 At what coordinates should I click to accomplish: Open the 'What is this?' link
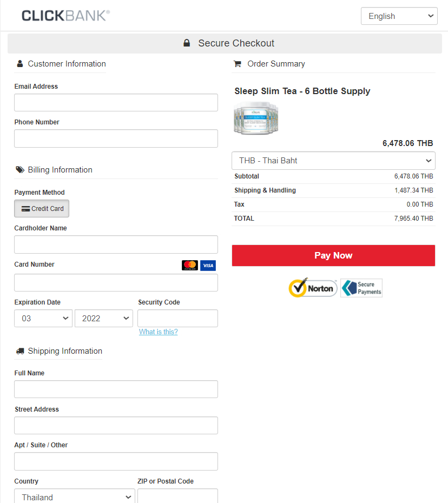pos(158,332)
